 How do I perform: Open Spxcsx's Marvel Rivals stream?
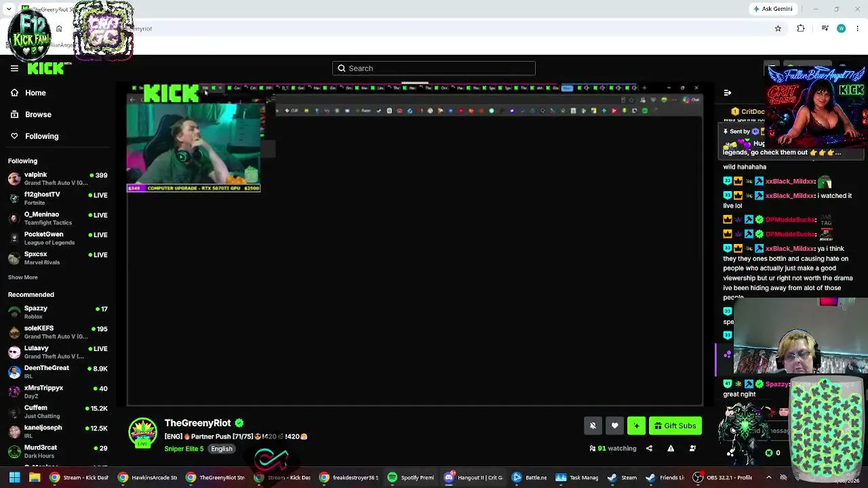tap(58, 258)
